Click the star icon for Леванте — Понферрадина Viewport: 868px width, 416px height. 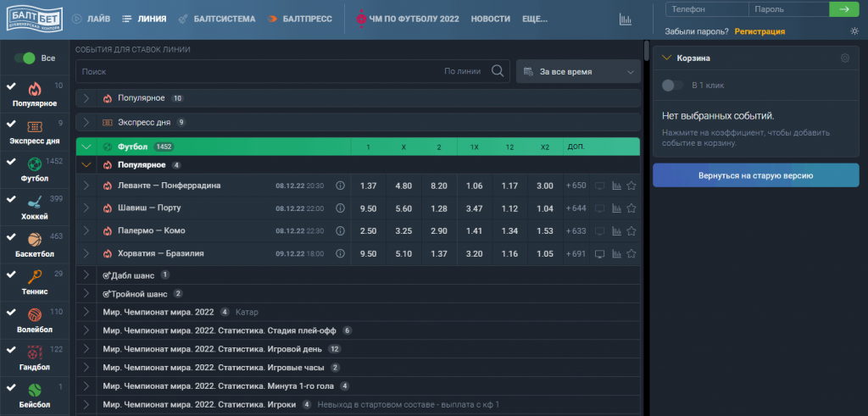coord(631,186)
